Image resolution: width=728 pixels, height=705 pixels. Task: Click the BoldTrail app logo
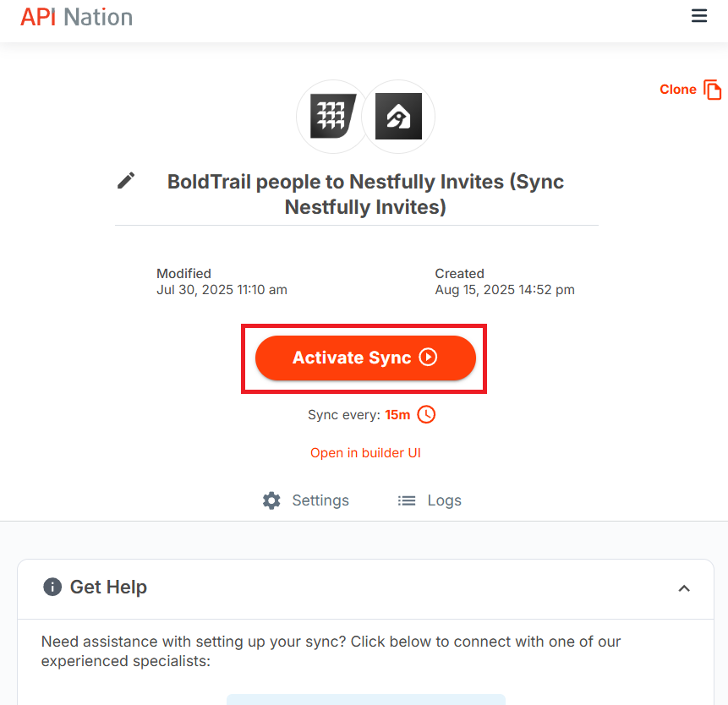point(333,116)
